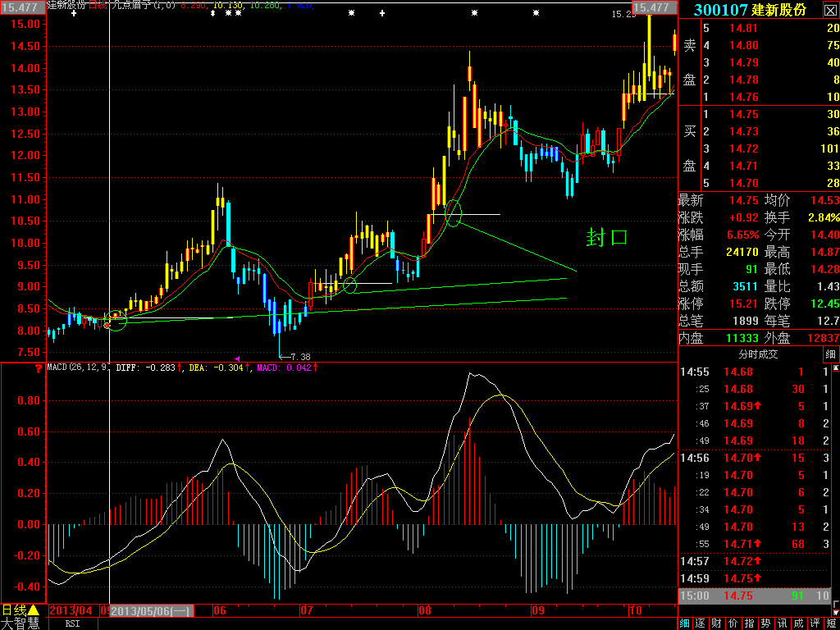Viewport: 840px width, 630px height.
Task: Click the 短 tab at the bottom right
Action: tap(832, 623)
